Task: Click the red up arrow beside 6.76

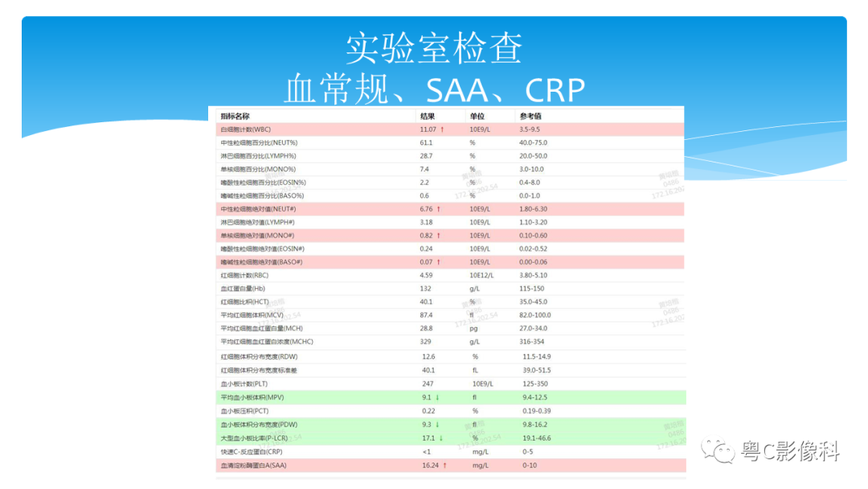Action: point(439,209)
